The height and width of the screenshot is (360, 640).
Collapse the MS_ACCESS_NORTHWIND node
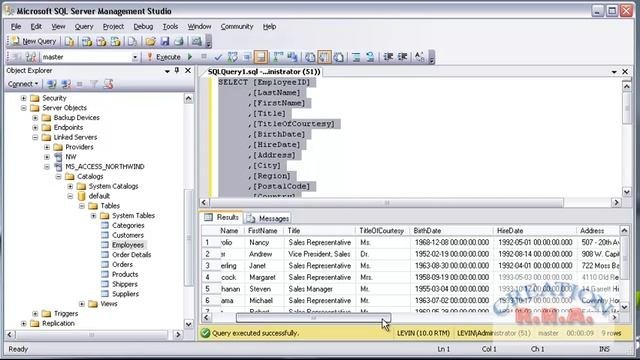pyautogui.click(x=47, y=167)
